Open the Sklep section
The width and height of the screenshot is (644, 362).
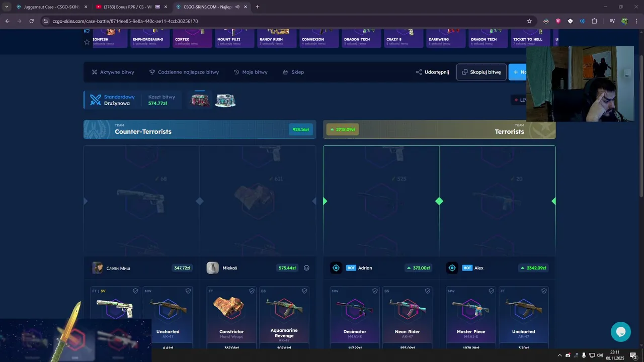(x=293, y=72)
